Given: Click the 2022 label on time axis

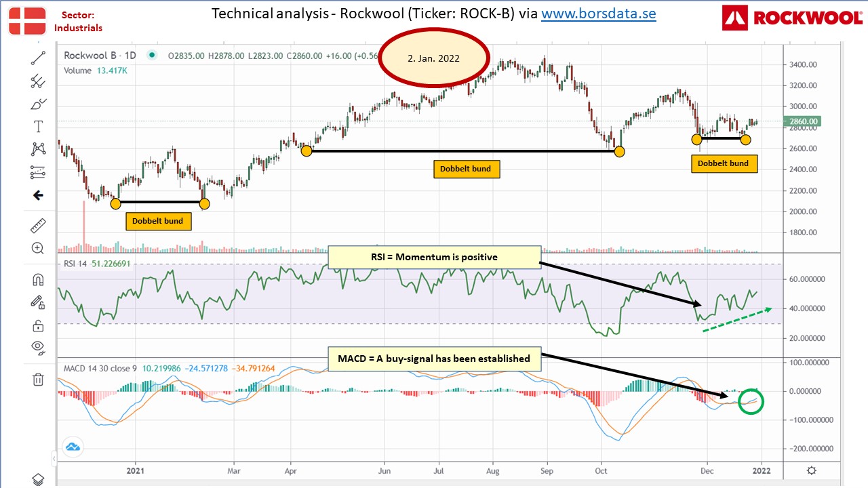Looking at the screenshot, I should [x=760, y=470].
